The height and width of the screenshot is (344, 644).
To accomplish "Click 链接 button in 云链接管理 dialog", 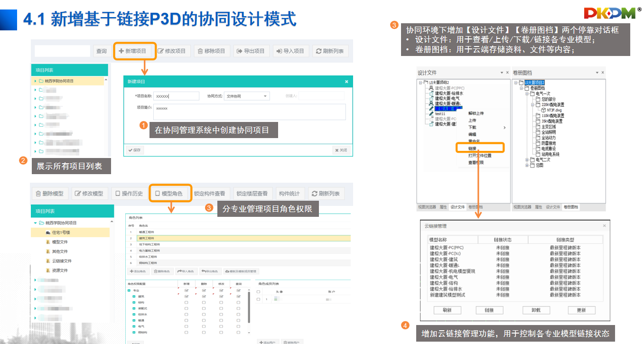I will 490,310.
